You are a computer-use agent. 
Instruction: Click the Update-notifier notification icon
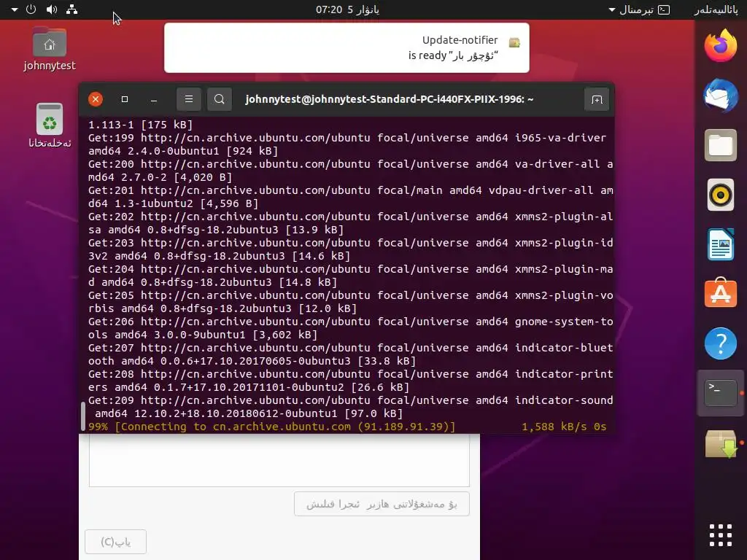[514, 42]
